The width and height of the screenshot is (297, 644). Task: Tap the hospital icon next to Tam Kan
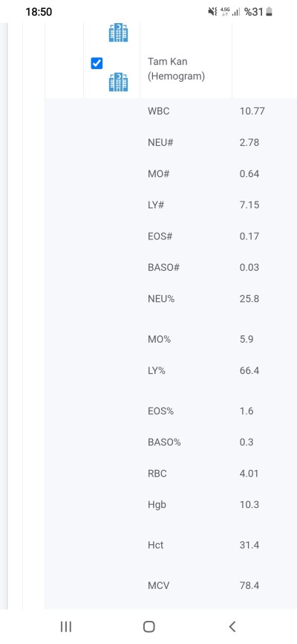pyautogui.click(x=118, y=82)
